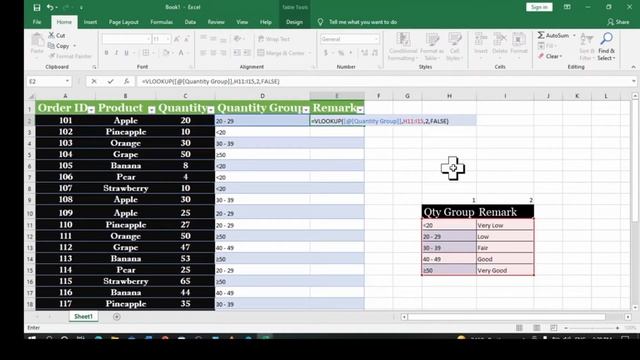Screen dimensions: 640x360
Task: Open the Quantity column filter dropdown
Action: (211, 109)
